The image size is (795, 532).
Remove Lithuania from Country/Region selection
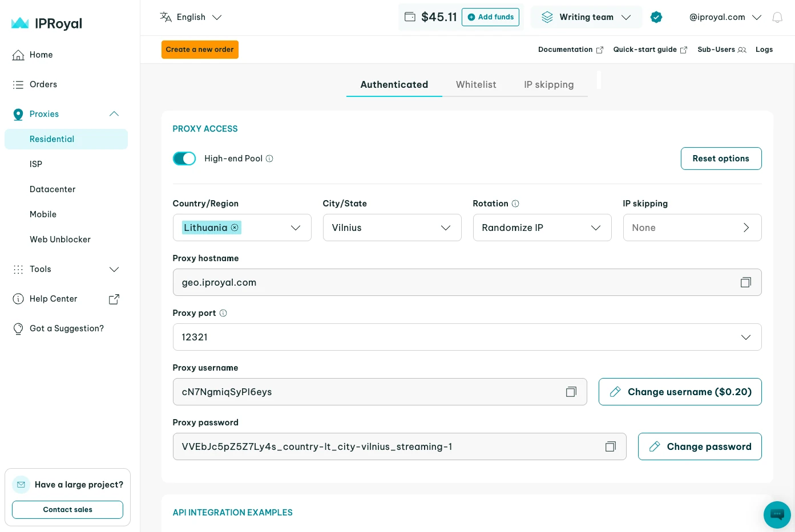point(235,228)
